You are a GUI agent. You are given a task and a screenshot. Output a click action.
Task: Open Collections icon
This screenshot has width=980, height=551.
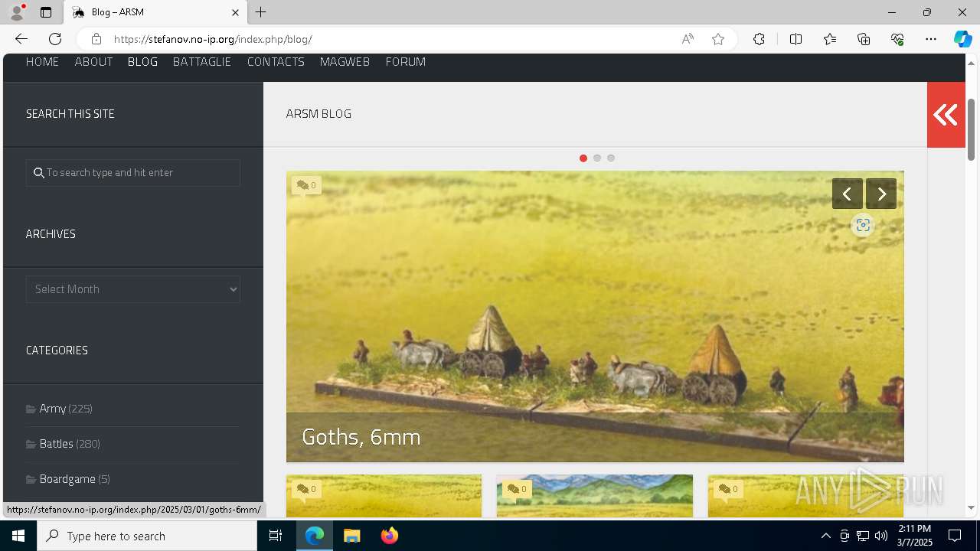(x=864, y=39)
